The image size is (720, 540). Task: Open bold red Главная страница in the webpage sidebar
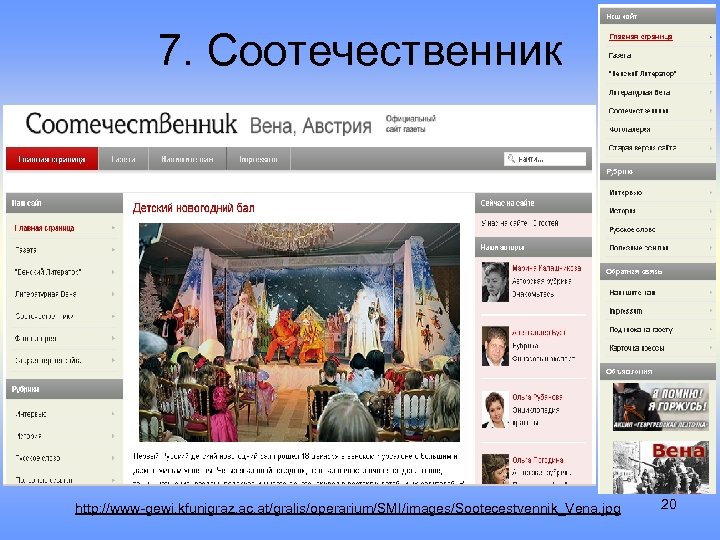coord(45,228)
